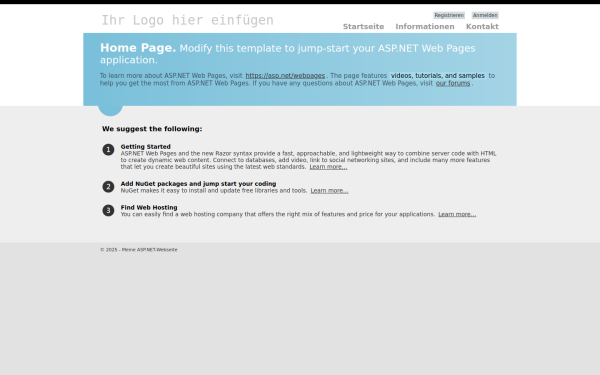This screenshot has width=600, height=375.
Task: Go to the Informationen page
Action: point(425,26)
